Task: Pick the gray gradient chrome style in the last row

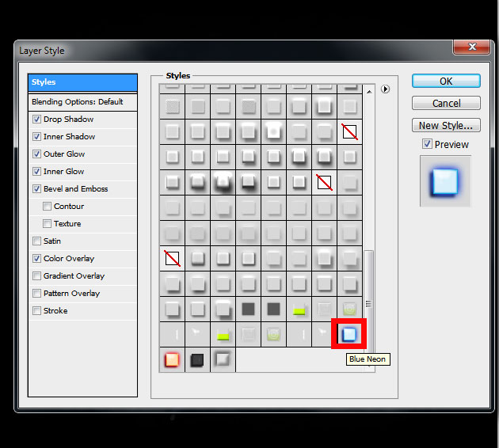Action: click(x=223, y=360)
